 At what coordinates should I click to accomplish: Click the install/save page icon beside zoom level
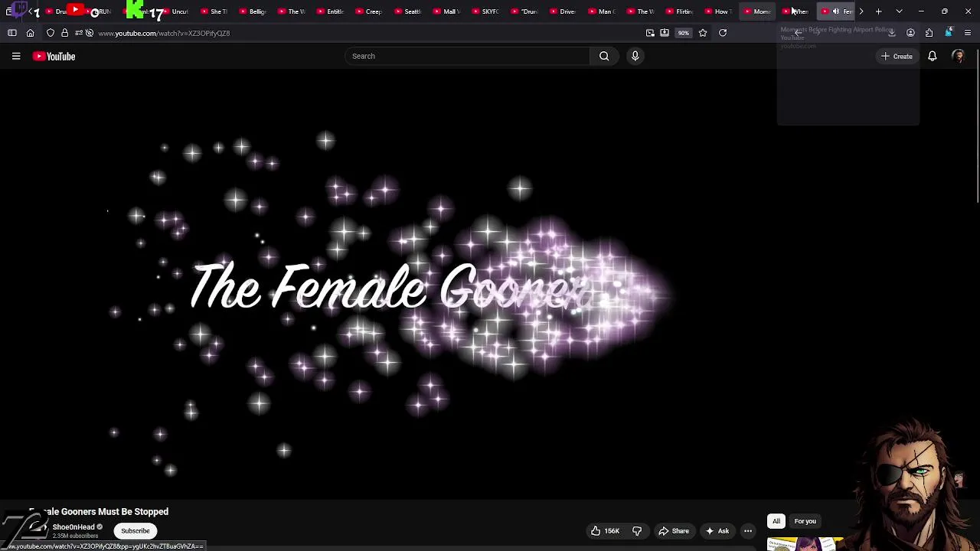coord(665,33)
